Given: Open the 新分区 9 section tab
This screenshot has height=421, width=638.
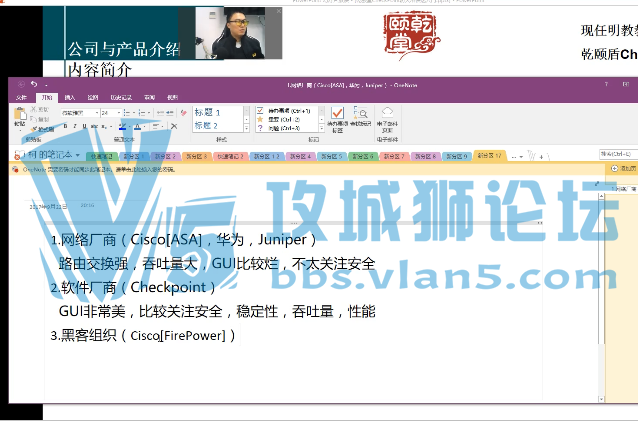Looking at the screenshot, I should point(457,156).
